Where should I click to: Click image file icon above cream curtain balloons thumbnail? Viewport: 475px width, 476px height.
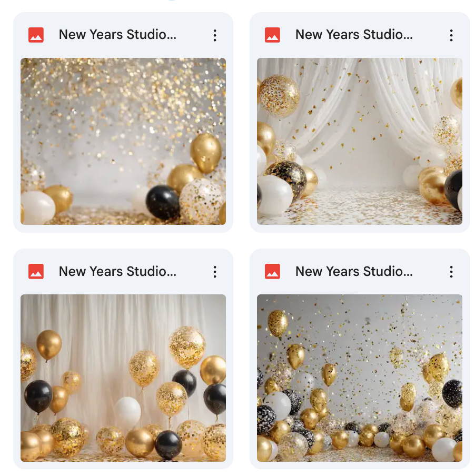coord(36,271)
